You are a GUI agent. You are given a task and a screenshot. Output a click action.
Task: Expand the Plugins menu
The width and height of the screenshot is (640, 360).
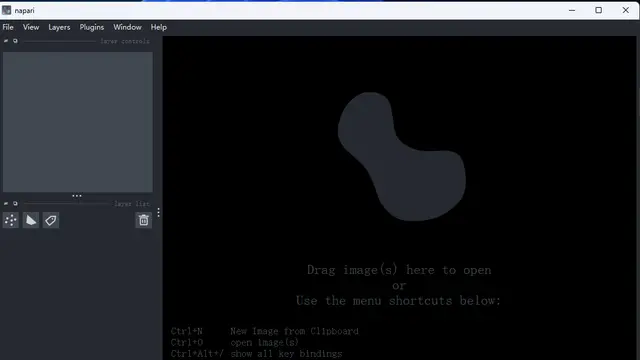[x=91, y=27]
